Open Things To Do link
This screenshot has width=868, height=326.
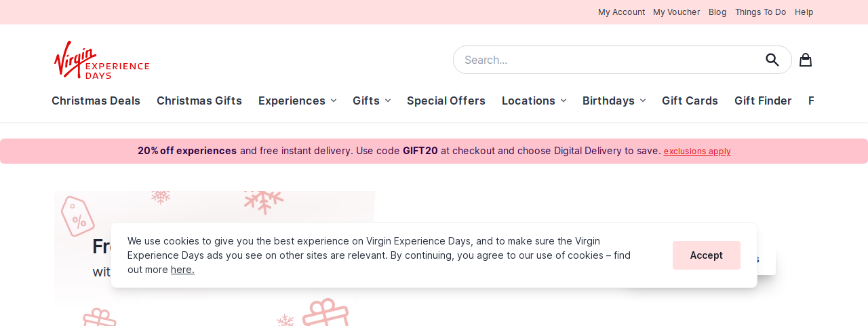coord(761,12)
